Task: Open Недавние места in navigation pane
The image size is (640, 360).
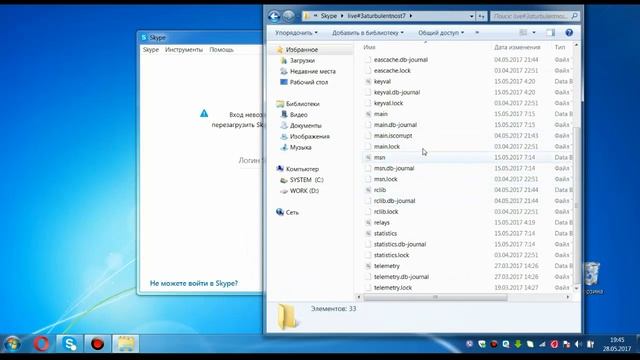Action: point(313,71)
